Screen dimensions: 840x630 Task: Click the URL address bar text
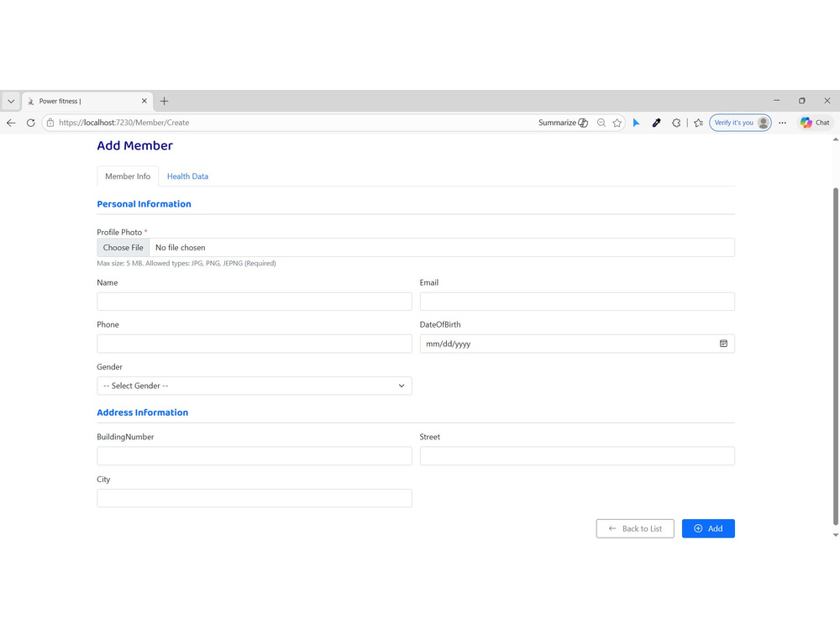(x=123, y=123)
